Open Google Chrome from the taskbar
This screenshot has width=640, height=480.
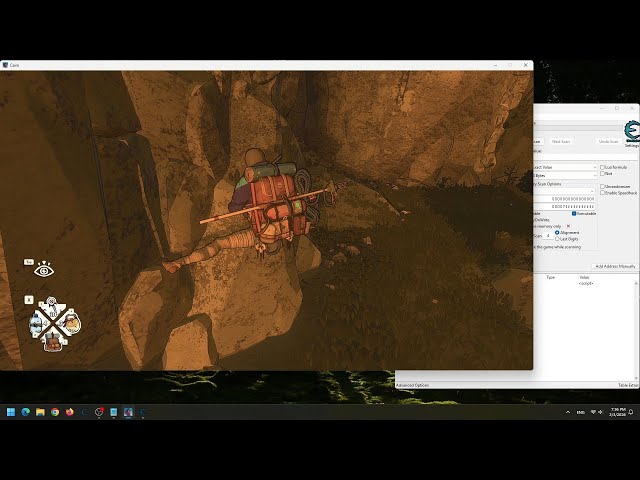click(x=55, y=412)
